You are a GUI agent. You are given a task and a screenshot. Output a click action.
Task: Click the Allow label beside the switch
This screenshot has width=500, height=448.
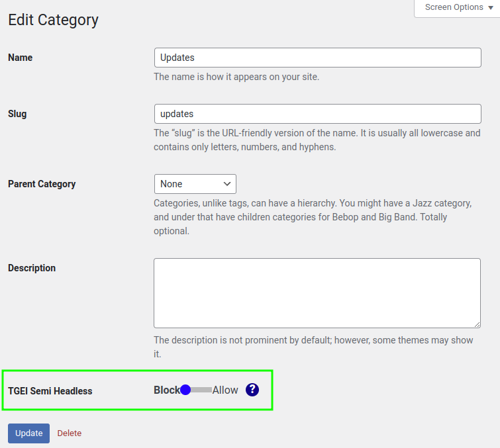[225, 390]
